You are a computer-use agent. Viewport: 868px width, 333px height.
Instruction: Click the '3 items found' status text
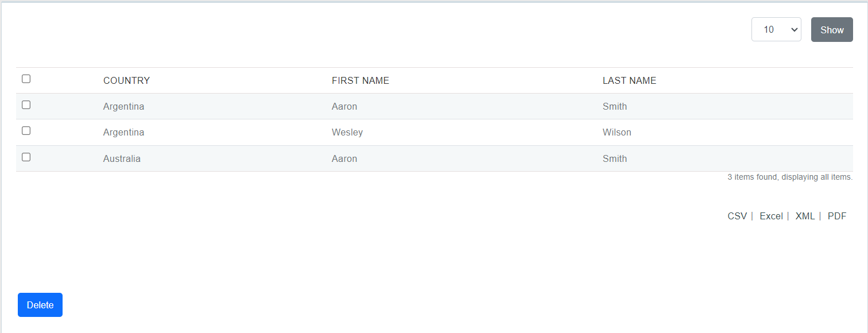click(790, 177)
